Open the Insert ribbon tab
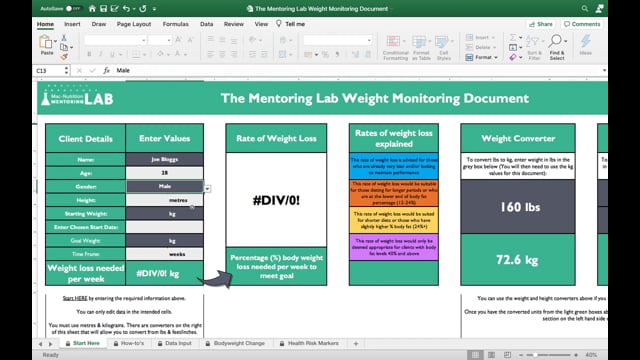The height and width of the screenshot is (360, 640). pos(72,24)
